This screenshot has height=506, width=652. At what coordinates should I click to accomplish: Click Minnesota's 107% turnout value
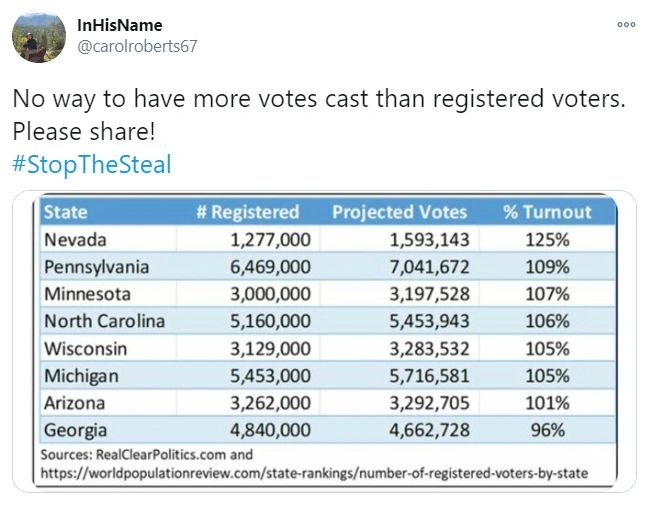click(x=547, y=294)
